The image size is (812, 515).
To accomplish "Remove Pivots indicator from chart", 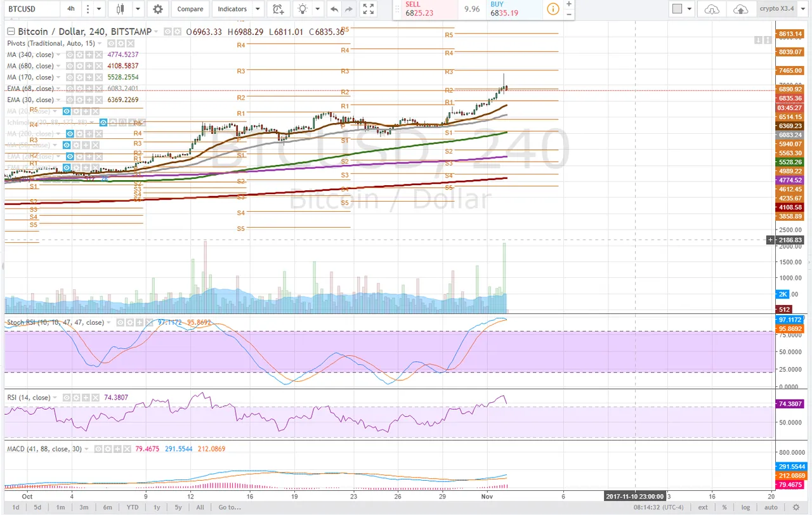I will (130, 43).
